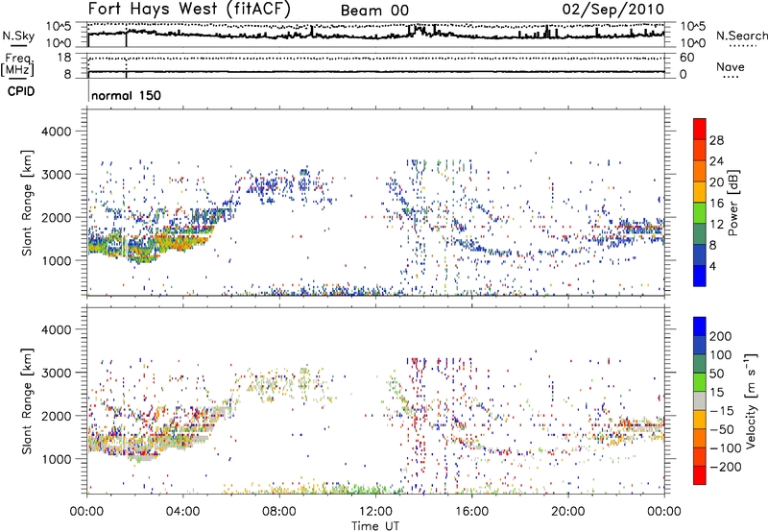Image resolution: width=768 pixels, height=532 pixels.
Task: Click the "N.Search" legend label
Action: coord(741,36)
